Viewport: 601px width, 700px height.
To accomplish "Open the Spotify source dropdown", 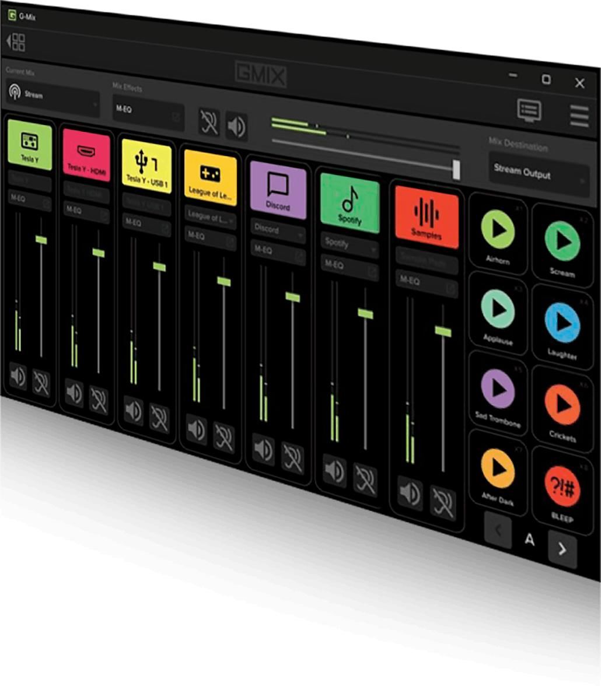I will point(349,243).
